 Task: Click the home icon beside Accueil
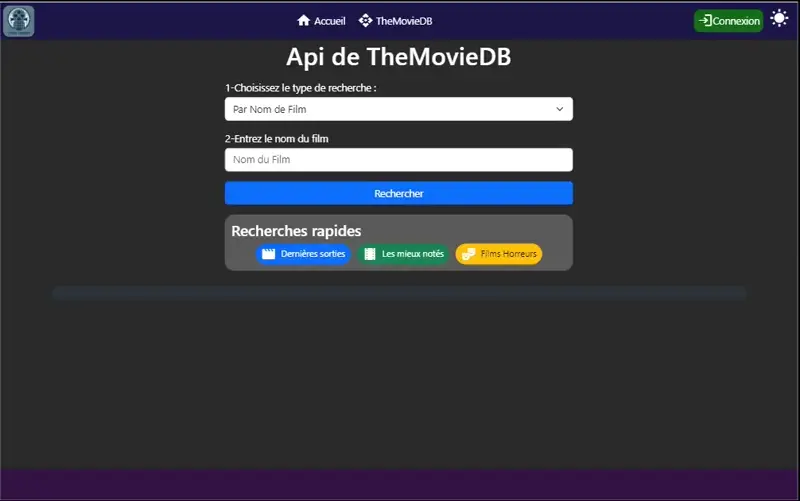click(304, 20)
